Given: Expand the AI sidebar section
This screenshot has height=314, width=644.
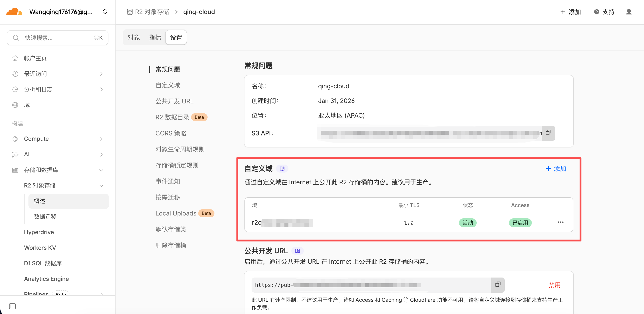Looking at the screenshot, I should [x=101, y=154].
